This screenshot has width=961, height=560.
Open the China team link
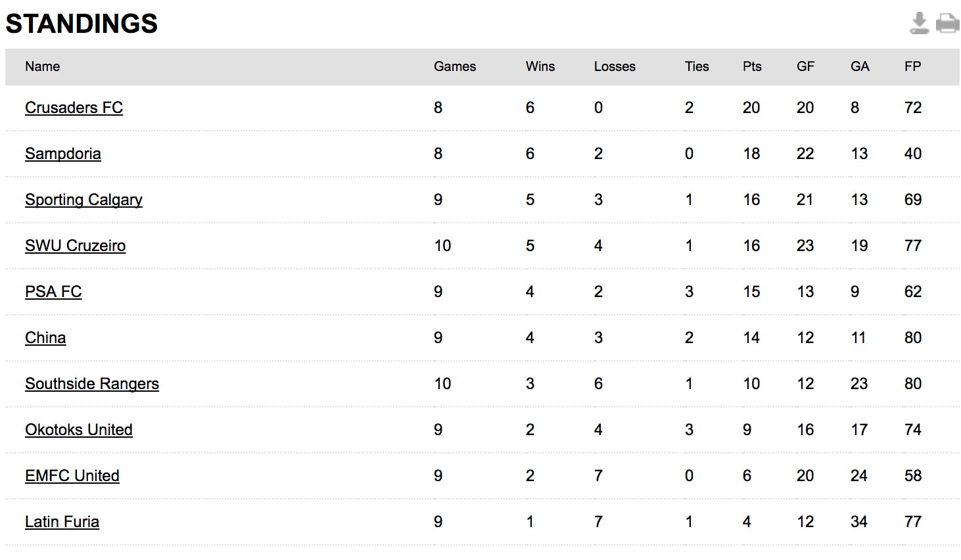pyautogui.click(x=45, y=338)
